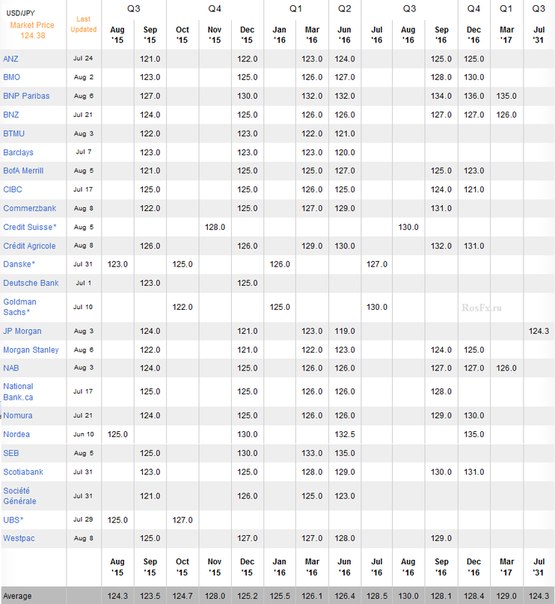Open the National Bank.ca link
Screen dimensions: 555x604
(18, 392)
